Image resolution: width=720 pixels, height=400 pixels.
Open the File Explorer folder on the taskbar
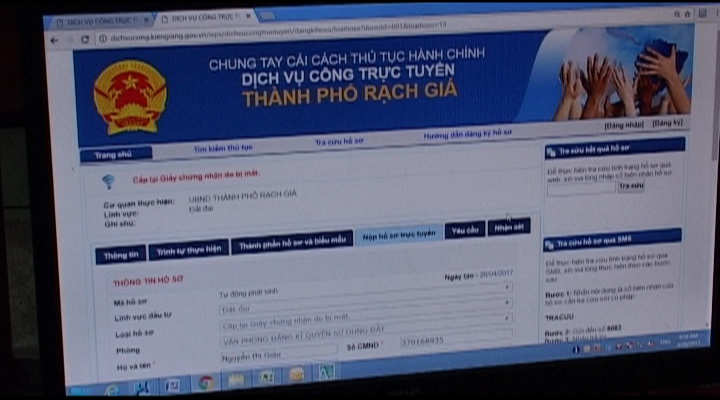236,380
